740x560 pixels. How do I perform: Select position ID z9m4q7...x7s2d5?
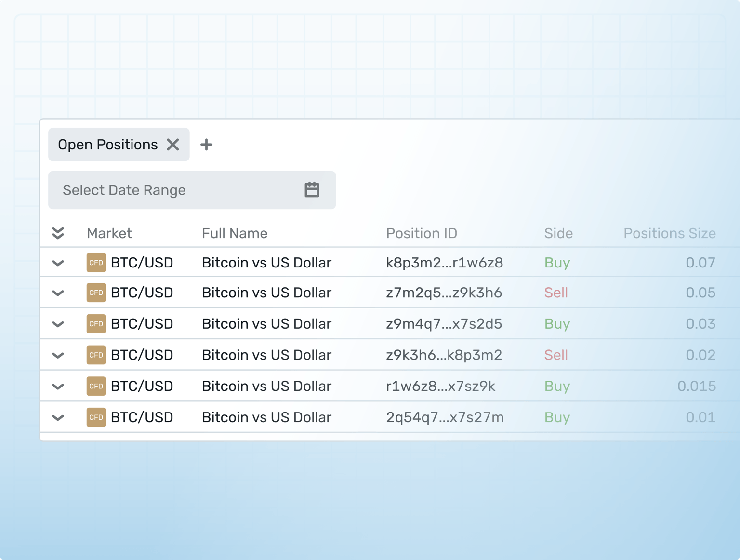coord(444,324)
